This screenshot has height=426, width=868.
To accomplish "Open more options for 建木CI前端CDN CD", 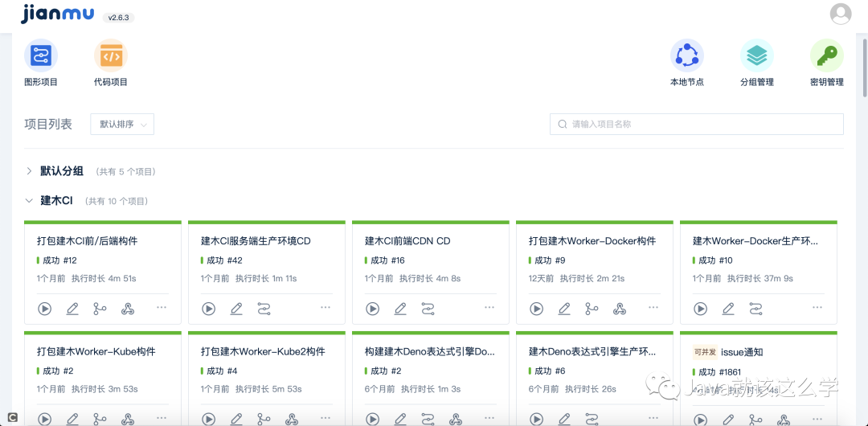I will [x=489, y=307].
